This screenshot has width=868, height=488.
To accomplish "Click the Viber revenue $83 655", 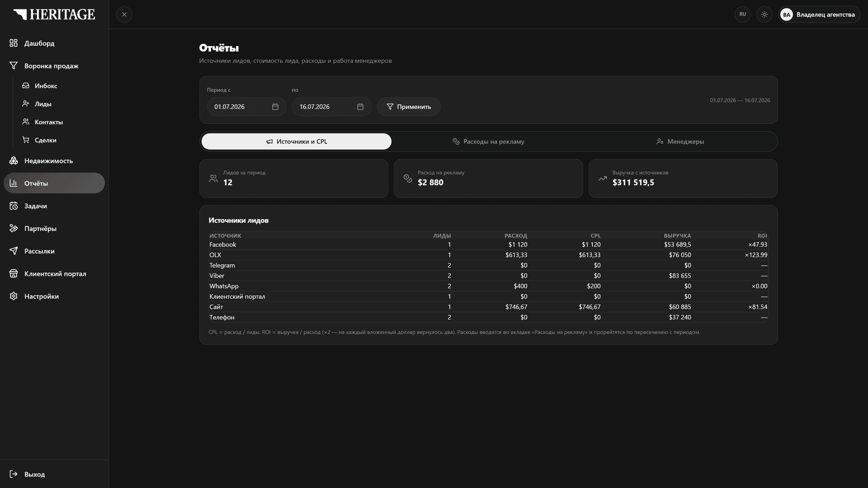I will click(x=680, y=276).
